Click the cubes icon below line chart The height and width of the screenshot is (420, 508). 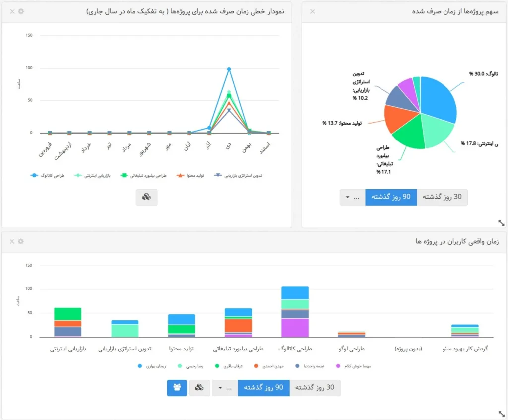tap(146, 197)
